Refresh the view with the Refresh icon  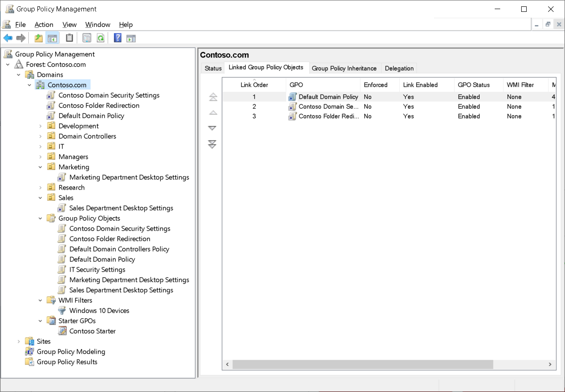click(x=100, y=38)
